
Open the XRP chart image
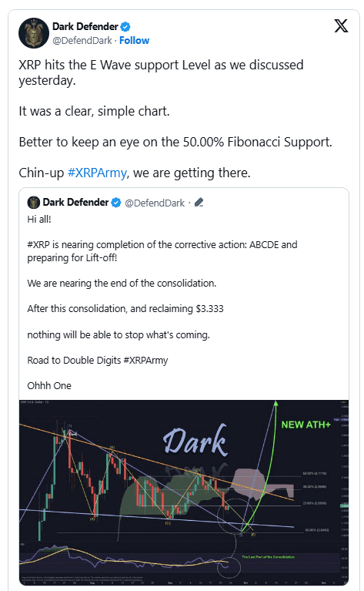(x=184, y=492)
